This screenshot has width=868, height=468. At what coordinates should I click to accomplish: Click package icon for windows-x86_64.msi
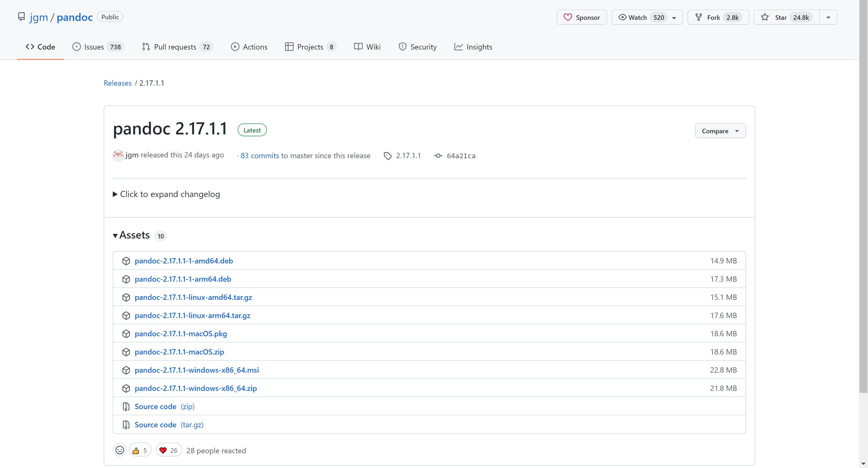126,370
